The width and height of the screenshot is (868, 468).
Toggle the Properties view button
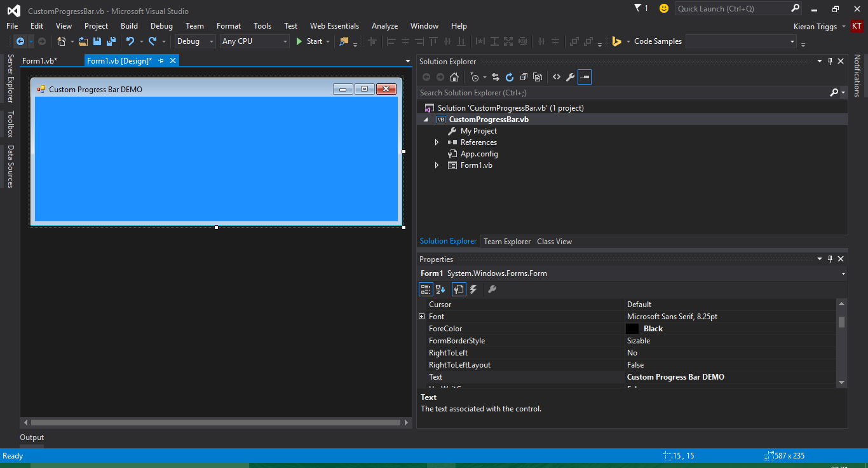pos(459,289)
